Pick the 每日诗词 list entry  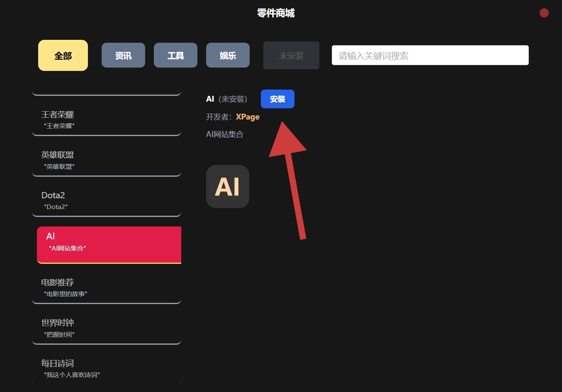(x=107, y=368)
